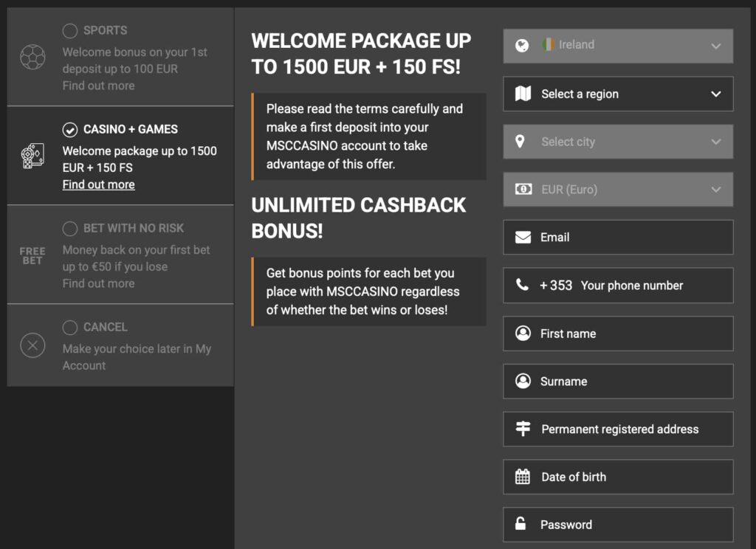Click the envelope icon in Email field
Image resolution: width=756 pixels, height=549 pixels.
[x=523, y=237]
